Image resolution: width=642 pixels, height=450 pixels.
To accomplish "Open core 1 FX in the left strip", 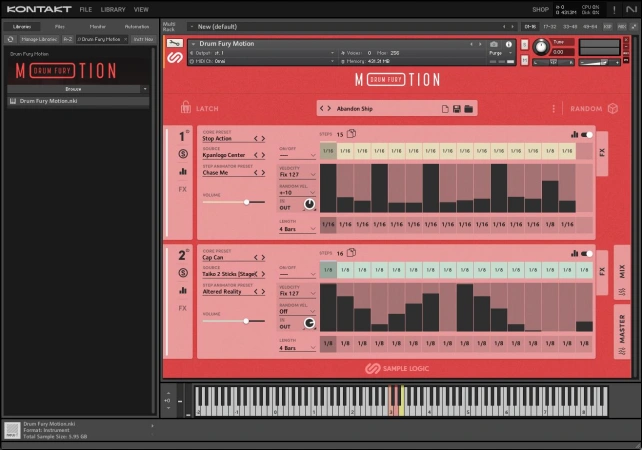I will [x=183, y=189].
